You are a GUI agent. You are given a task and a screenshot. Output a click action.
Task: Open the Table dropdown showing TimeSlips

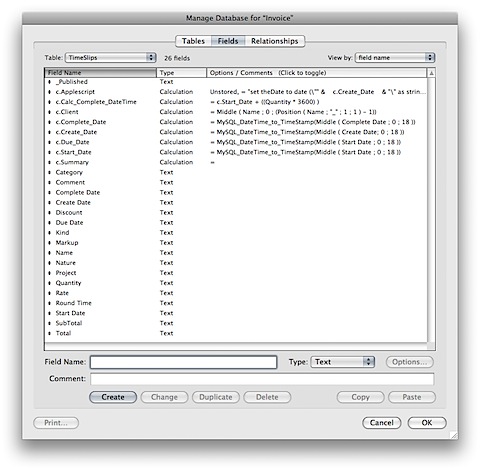click(x=111, y=58)
